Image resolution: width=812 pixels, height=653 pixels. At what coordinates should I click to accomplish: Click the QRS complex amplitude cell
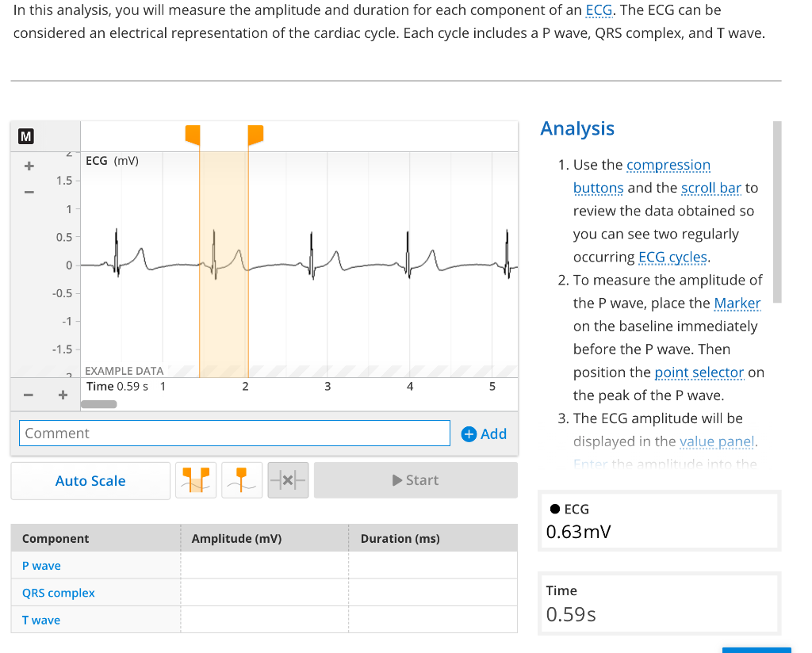tap(264, 593)
